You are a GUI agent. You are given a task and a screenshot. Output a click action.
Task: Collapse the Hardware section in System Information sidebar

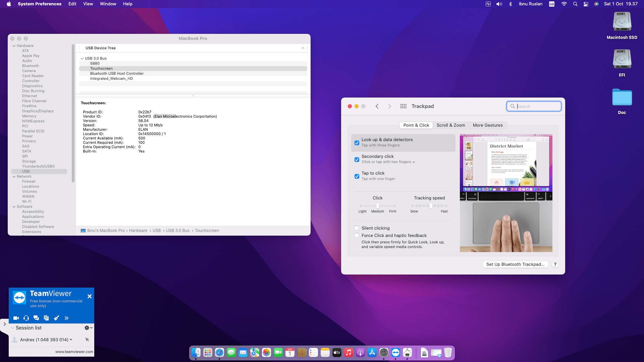pos(14,46)
